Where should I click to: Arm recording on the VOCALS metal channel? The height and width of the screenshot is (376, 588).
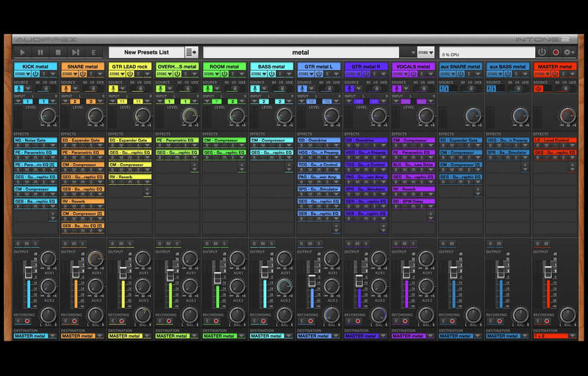[406, 322]
